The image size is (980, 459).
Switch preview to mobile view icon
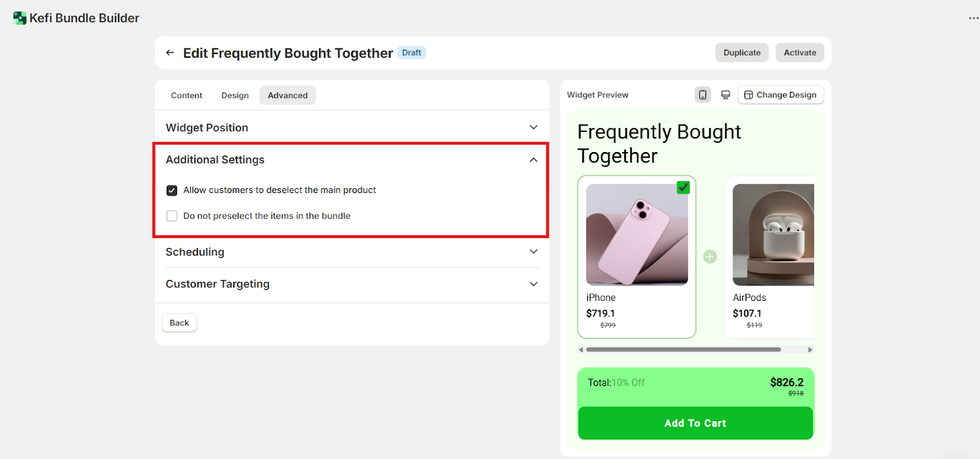coord(703,95)
